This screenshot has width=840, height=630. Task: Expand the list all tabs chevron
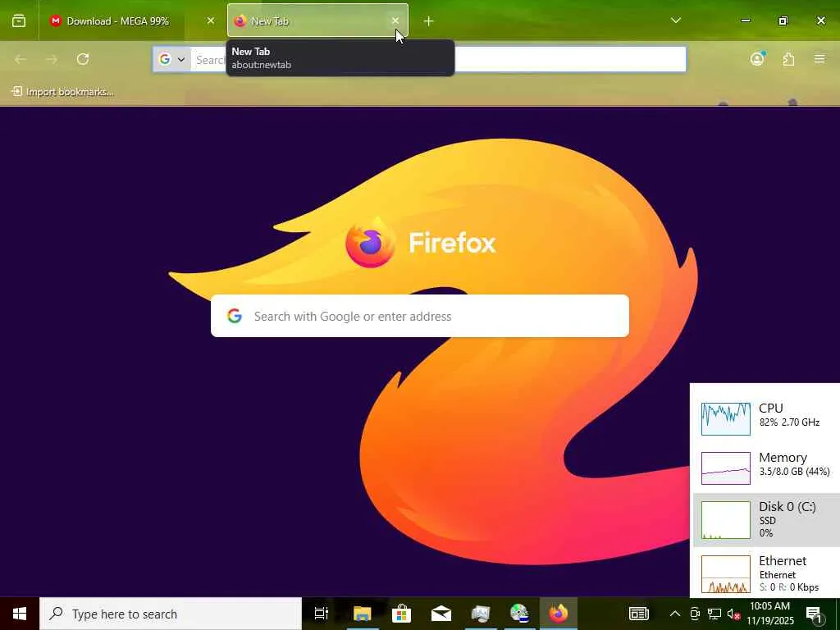point(676,21)
